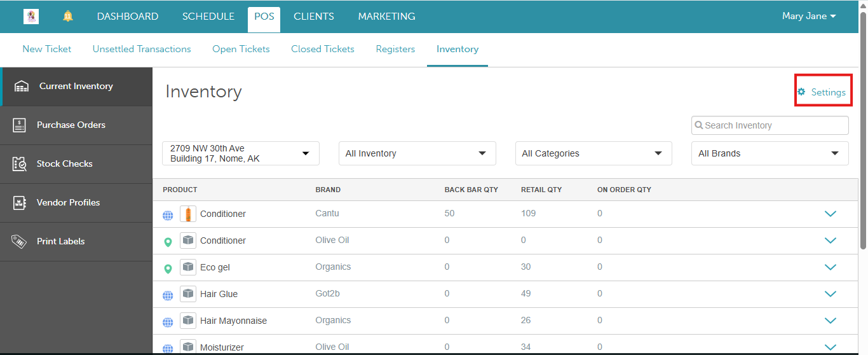Screen dimensions: 868x355
Task: Click box icon for Moisturizer
Action: coord(188,347)
